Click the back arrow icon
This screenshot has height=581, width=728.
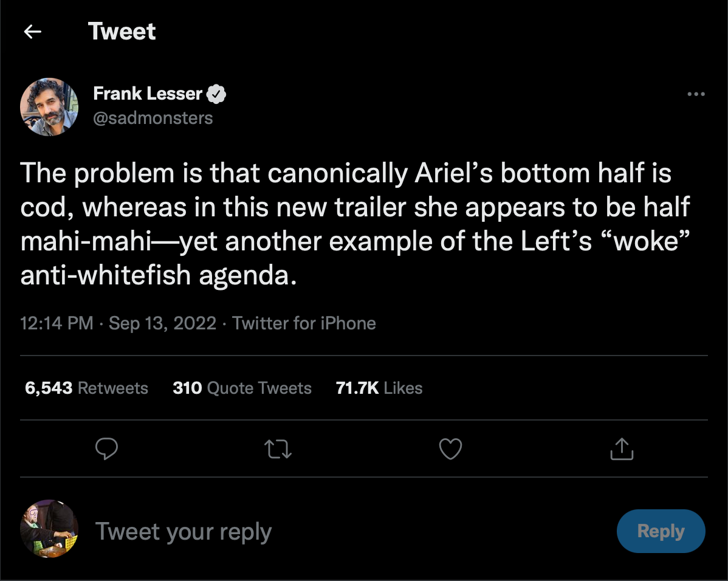click(32, 32)
